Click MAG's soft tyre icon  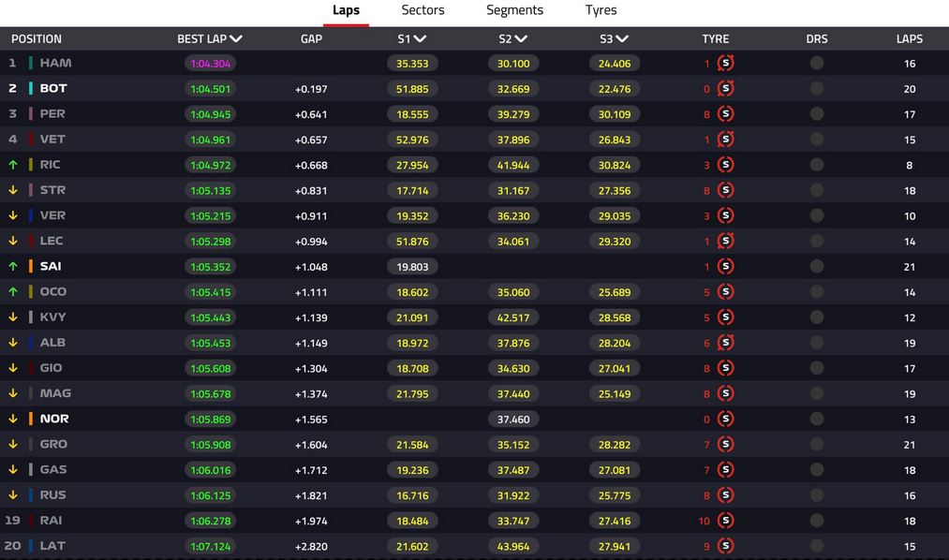pyautogui.click(x=725, y=393)
